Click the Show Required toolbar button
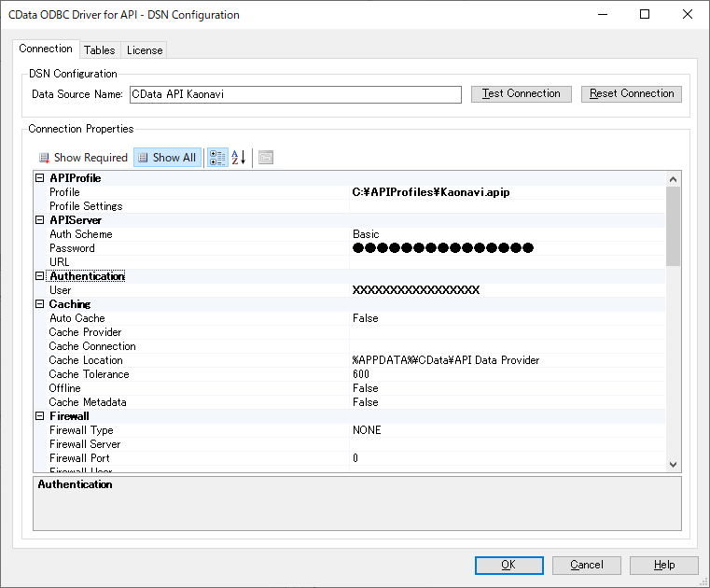 click(83, 158)
